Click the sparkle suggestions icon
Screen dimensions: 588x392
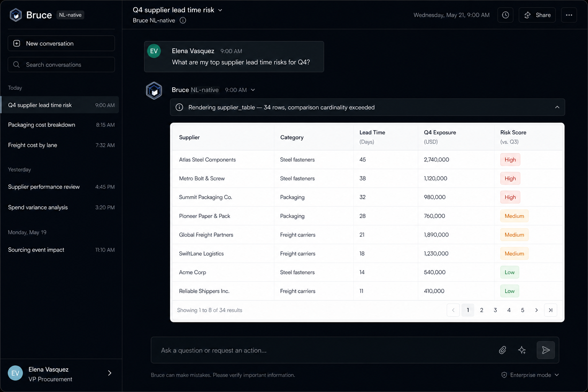pyautogui.click(x=522, y=350)
